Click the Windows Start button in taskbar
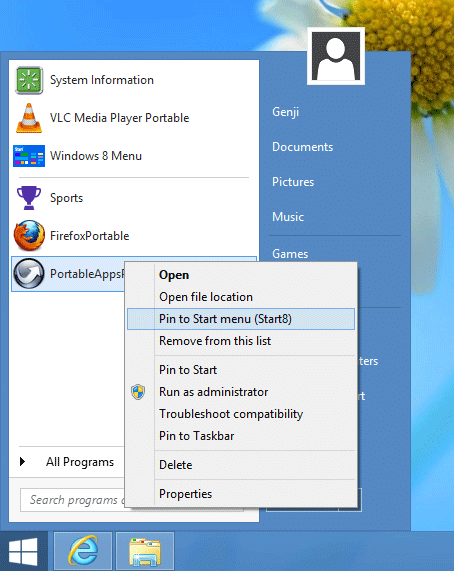454x571 pixels. pos(23,551)
